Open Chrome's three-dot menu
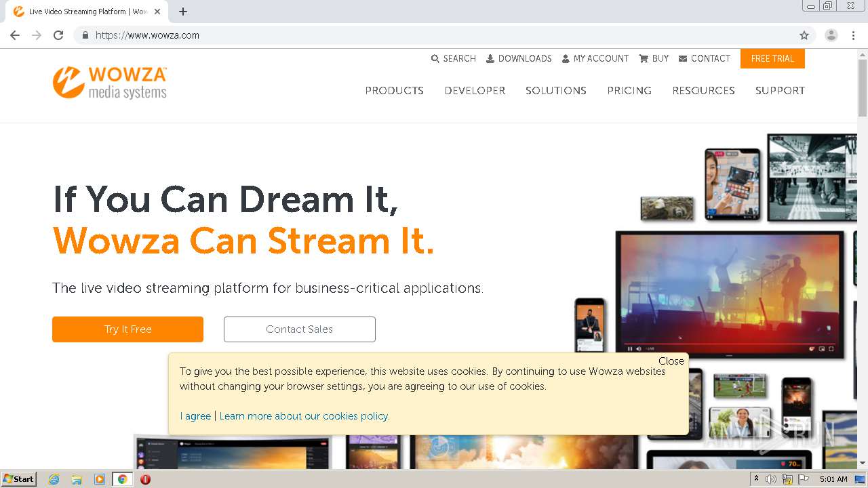Viewport: 868px width, 488px height. (853, 35)
